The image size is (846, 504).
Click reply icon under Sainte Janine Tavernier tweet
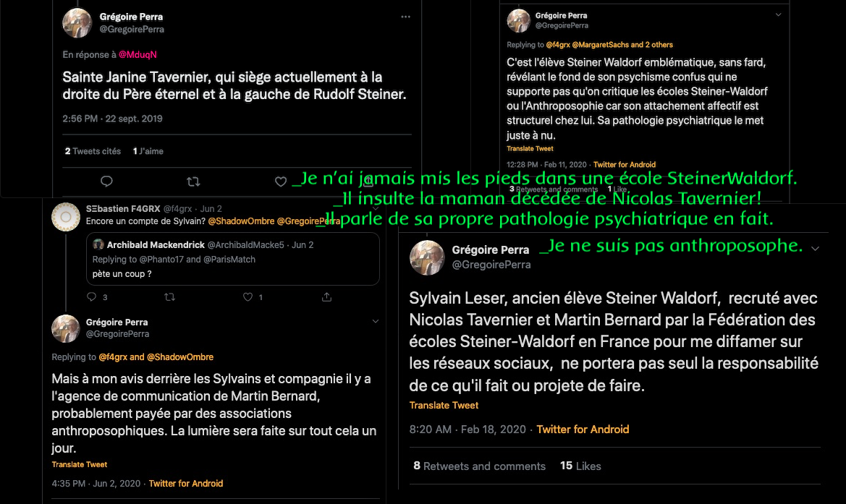click(x=106, y=181)
